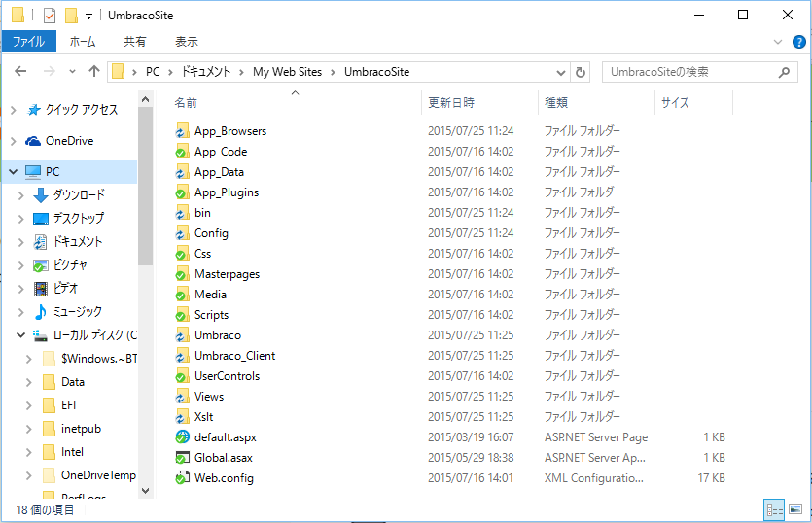Viewport: 812px width, 523px height.
Task: Select the Intel folder in sidebar
Action: pyautogui.click(x=72, y=452)
